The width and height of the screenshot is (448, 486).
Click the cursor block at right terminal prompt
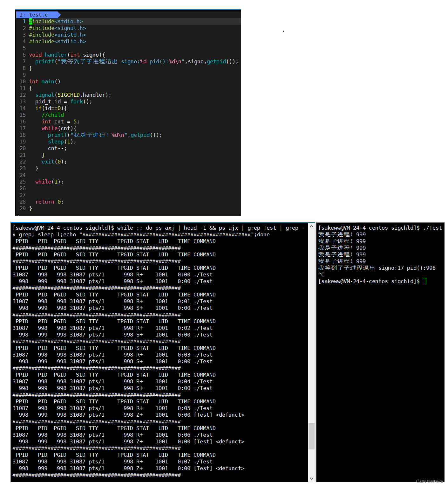tap(424, 281)
